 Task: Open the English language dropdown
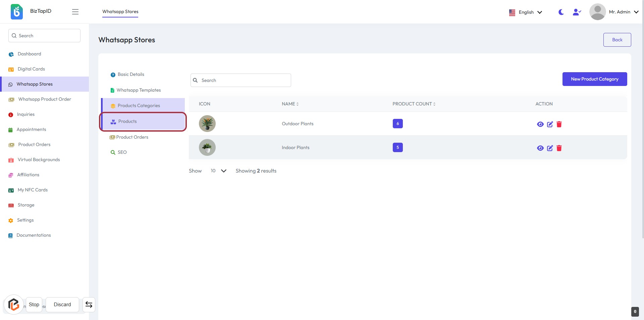click(526, 12)
